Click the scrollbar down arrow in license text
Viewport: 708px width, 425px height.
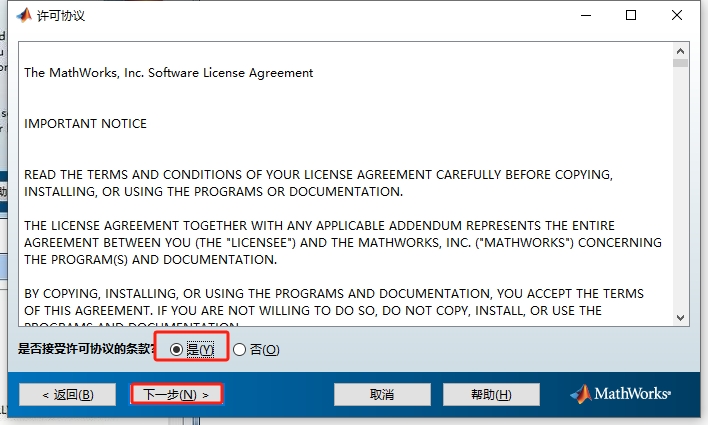coord(680,318)
